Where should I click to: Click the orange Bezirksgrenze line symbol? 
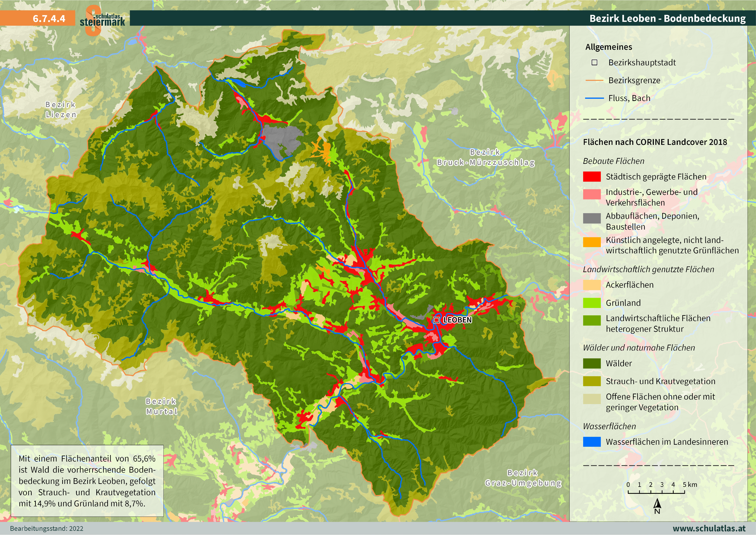point(594,80)
